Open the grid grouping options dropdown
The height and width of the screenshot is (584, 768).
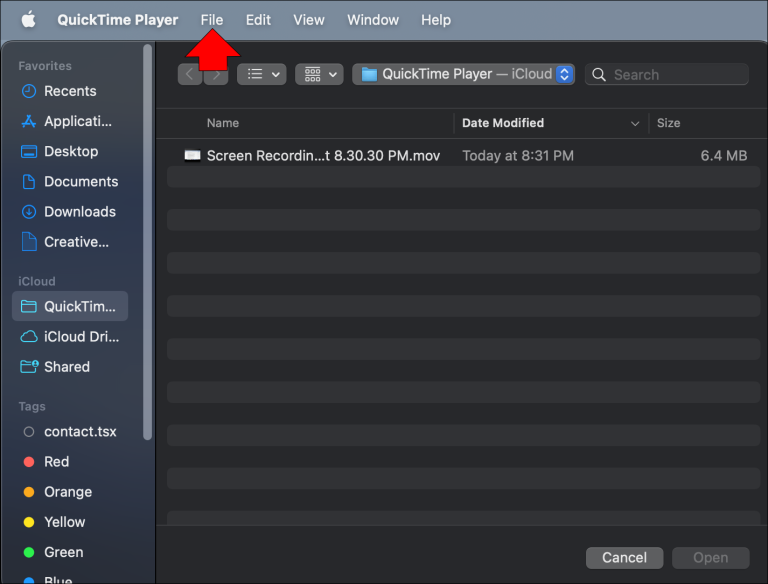pyautogui.click(x=319, y=74)
